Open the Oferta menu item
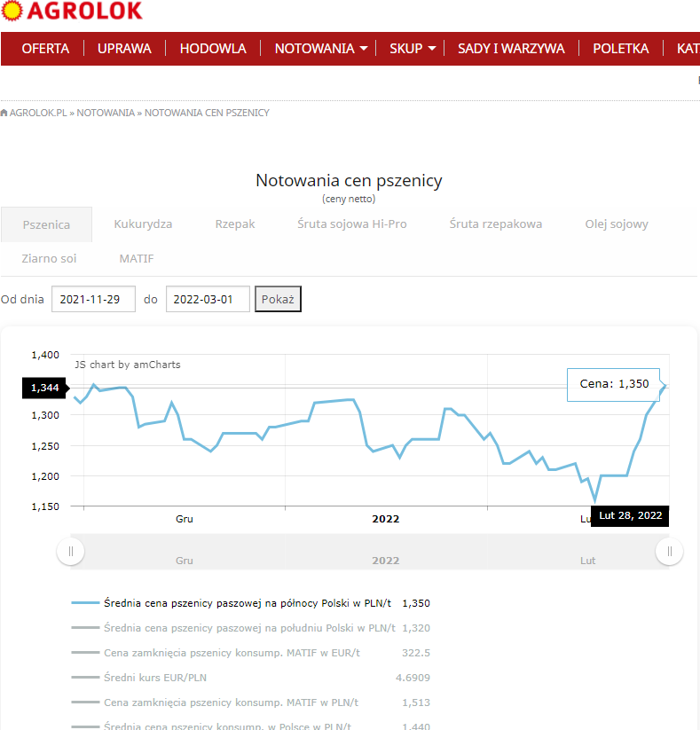Image resolution: width=700 pixels, height=730 pixels. click(45, 49)
